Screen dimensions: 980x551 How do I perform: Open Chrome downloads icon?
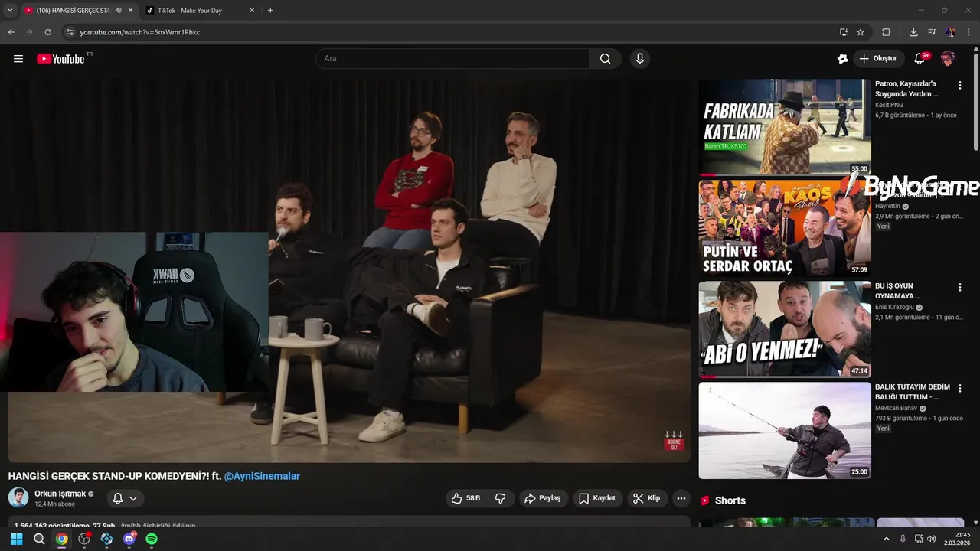tap(913, 32)
